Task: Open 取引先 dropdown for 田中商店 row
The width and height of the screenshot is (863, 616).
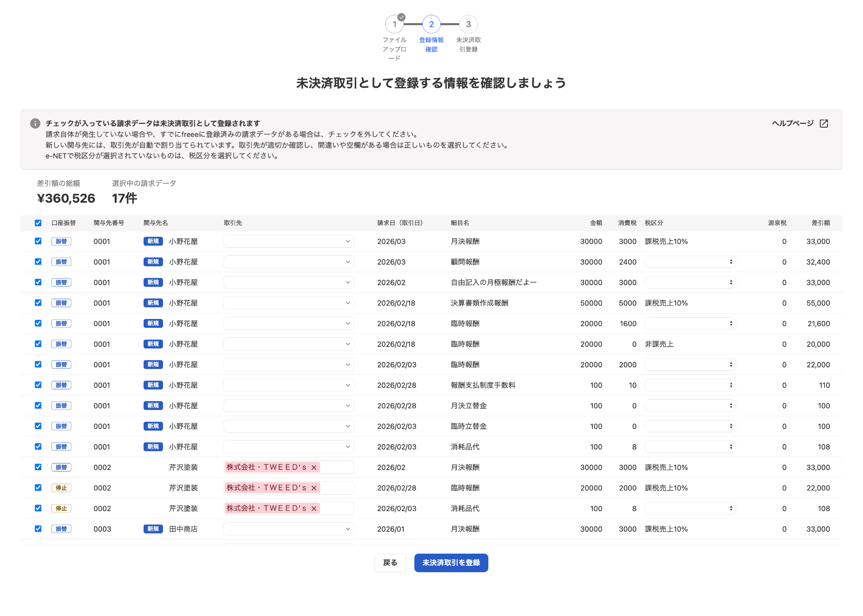Action: pyautogui.click(x=289, y=529)
